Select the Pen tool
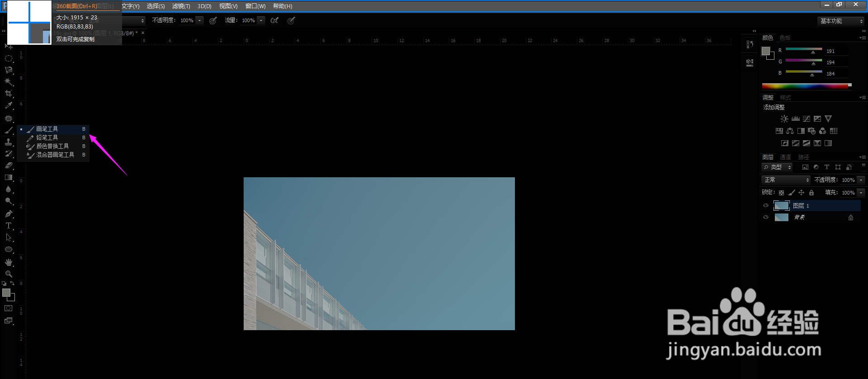 coord(9,213)
